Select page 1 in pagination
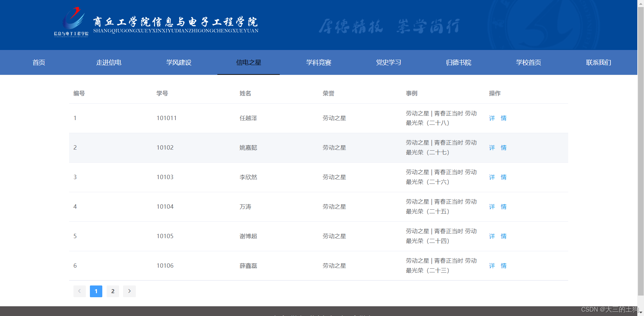Screen dimensions: 644x316 [x=96, y=291]
